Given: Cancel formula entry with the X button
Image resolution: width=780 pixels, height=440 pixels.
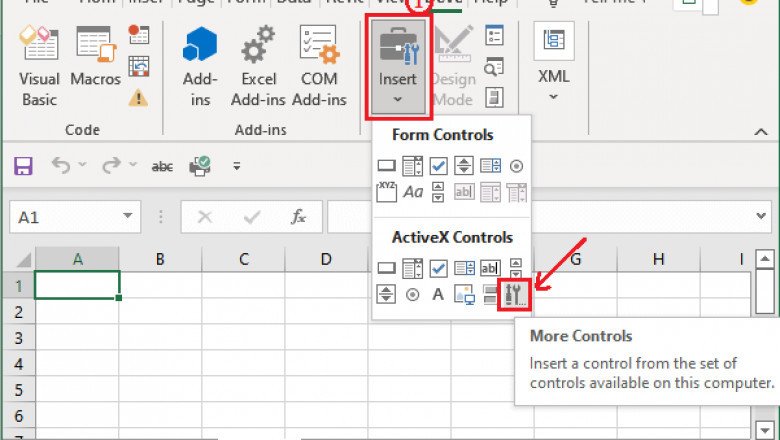Looking at the screenshot, I should [205, 217].
